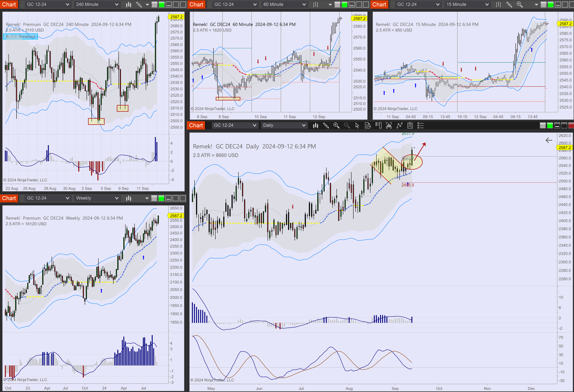Open the Weekly interval dropdown
Viewport: 574px width, 392px height.
coord(97,198)
